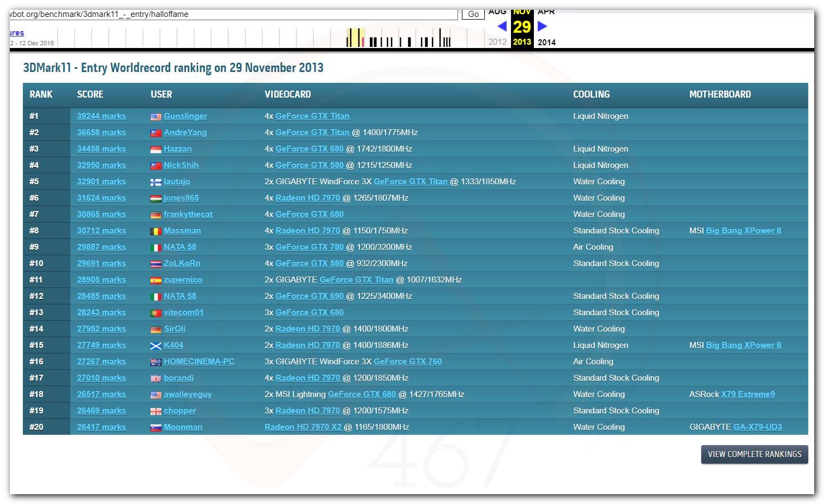The image size is (824, 504).
Task: Click the flag icon beside zupernico
Action: pos(156,280)
